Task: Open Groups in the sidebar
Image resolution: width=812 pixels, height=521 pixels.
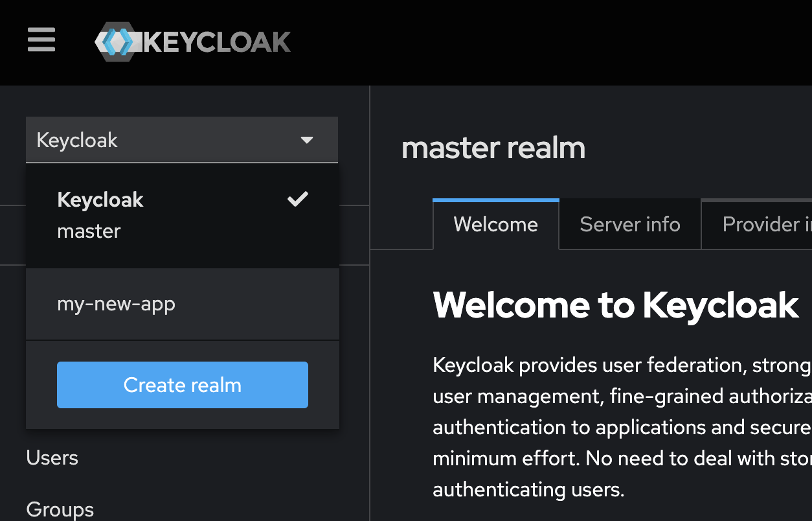Action: coord(60,509)
